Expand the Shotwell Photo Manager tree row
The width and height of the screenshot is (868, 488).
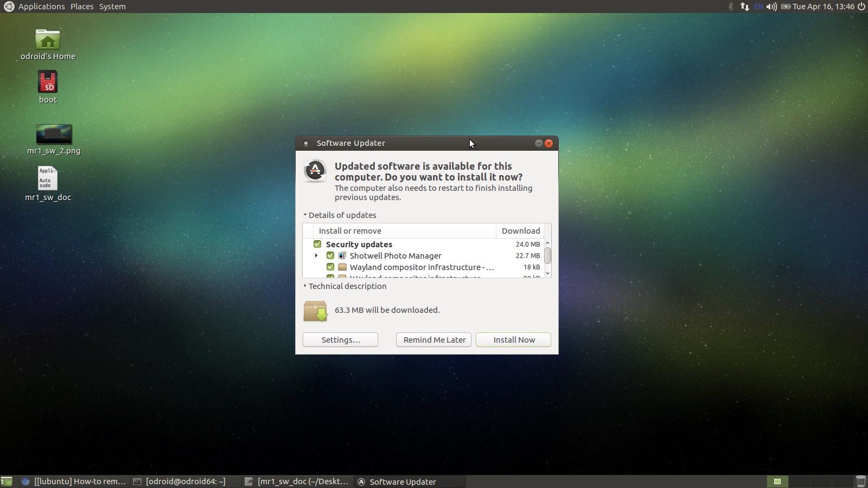coord(316,256)
